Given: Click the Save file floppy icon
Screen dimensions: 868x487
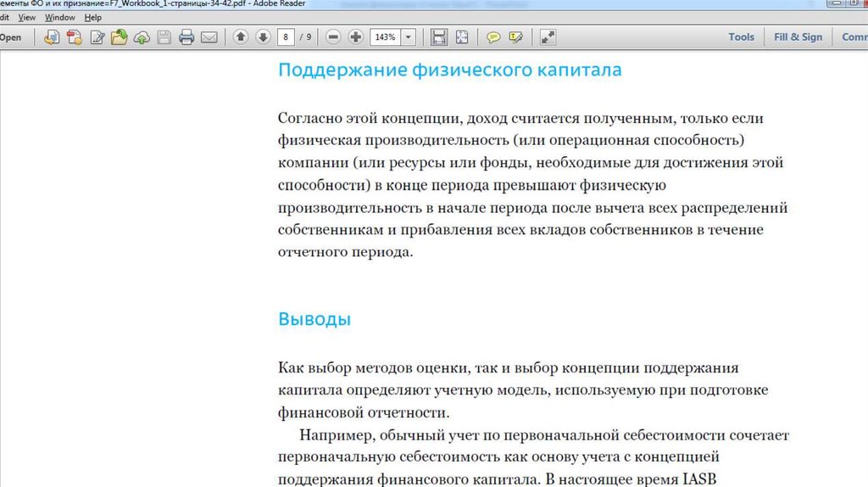Looking at the screenshot, I should (164, 37).
